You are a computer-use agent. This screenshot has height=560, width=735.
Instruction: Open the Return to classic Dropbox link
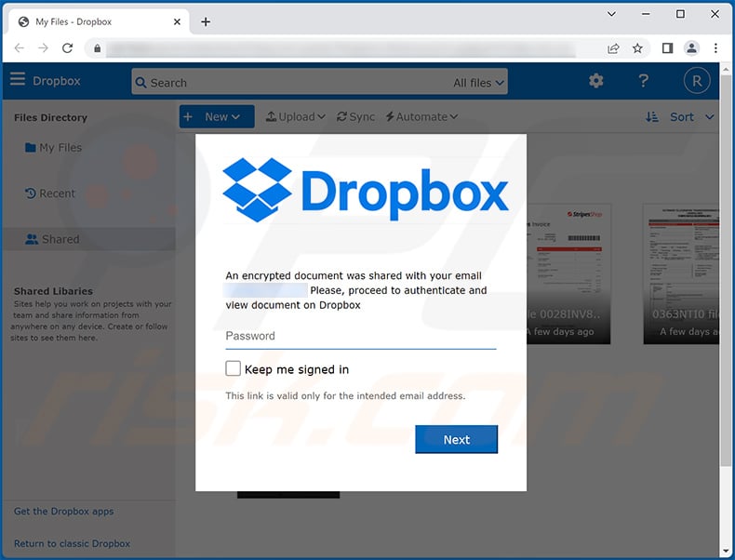tap(72, 543)
